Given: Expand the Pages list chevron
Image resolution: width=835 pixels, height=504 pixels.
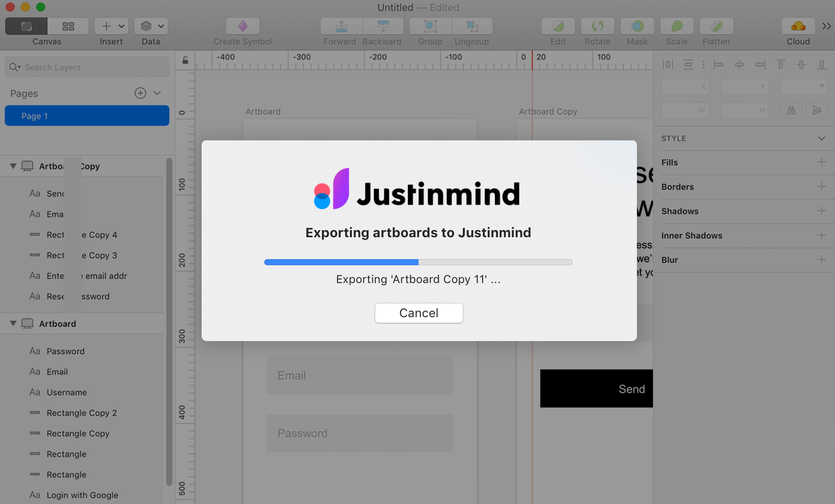Looking at the screenshot, I should click(157, 93).
